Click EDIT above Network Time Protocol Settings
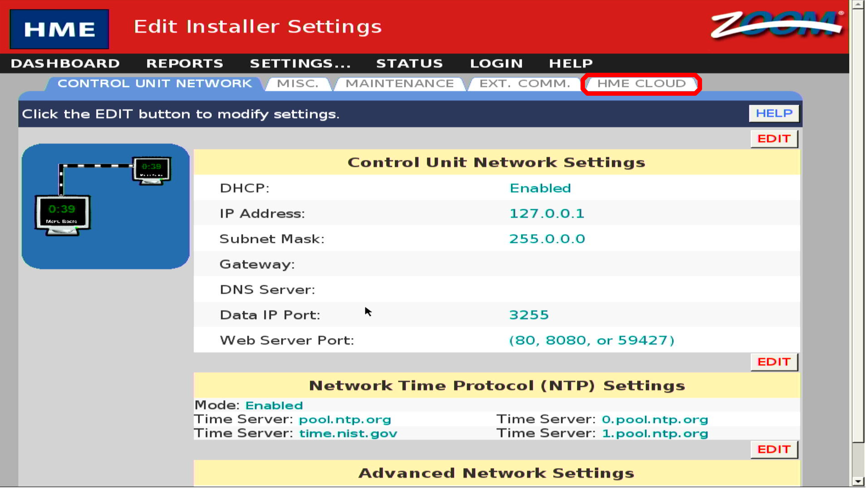This screenshot has height=488, width=868. [x=774, y=362]
